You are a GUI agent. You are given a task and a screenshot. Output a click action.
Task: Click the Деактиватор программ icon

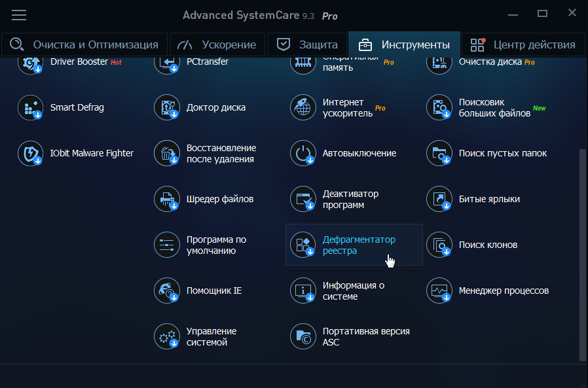click(x=303, y=199)
